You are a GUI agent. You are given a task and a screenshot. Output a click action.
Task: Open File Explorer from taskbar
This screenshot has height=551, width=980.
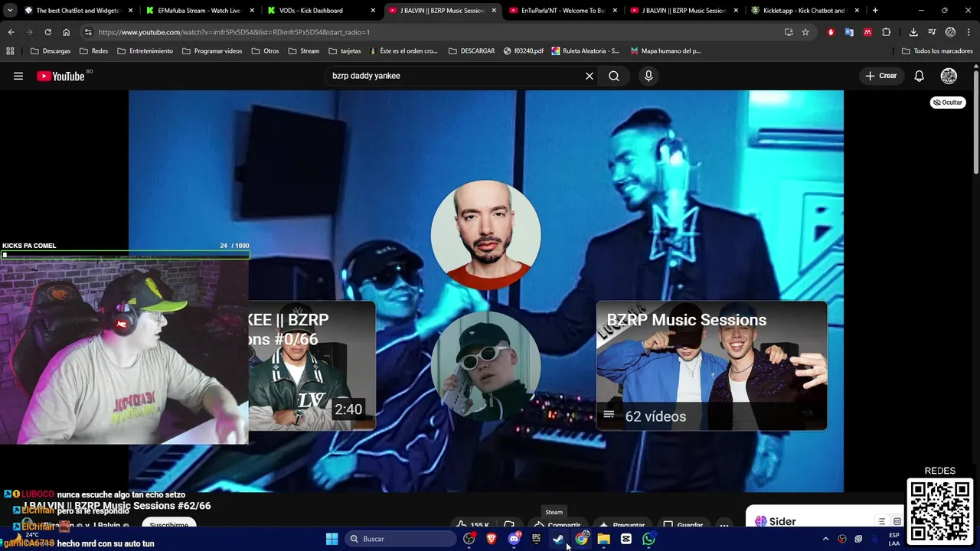tap(604, 539)
